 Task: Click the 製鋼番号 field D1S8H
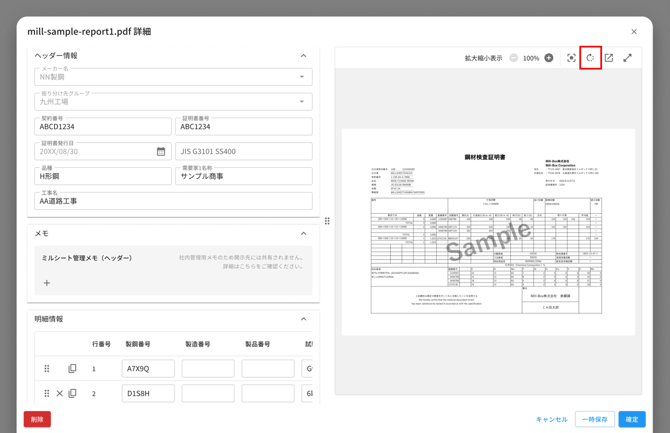point(148,393)
